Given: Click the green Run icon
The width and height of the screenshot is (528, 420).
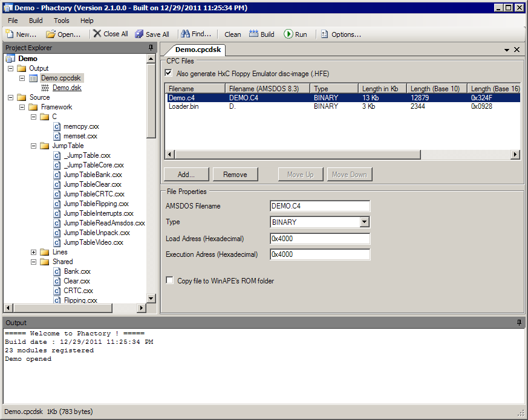Looking at the screenshot, I should pyautogui.click(x=288, y=34).
